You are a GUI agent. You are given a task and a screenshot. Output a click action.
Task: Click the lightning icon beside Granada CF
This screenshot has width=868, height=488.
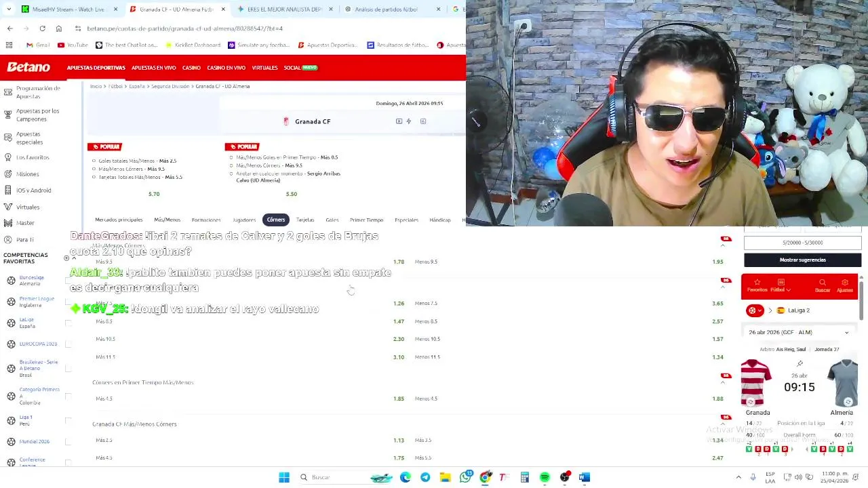[409, 121]
